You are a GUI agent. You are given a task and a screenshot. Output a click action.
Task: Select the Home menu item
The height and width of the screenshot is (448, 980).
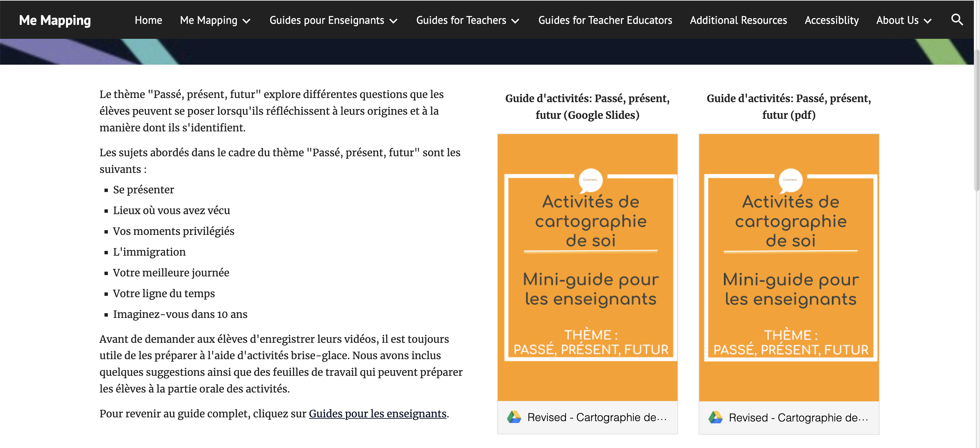pos(148,20)
